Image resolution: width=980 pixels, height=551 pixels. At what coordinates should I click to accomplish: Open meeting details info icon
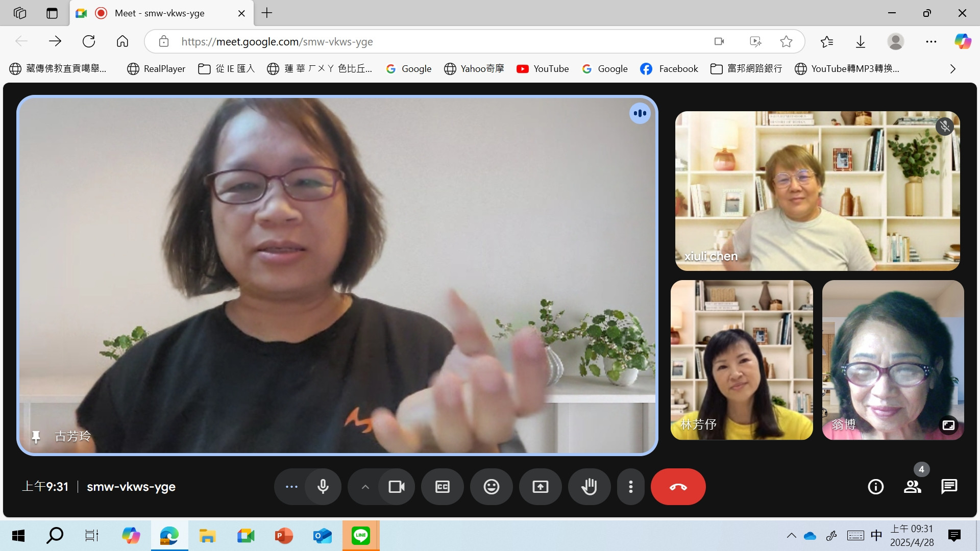pyautogui.click(x=876, y=487)
